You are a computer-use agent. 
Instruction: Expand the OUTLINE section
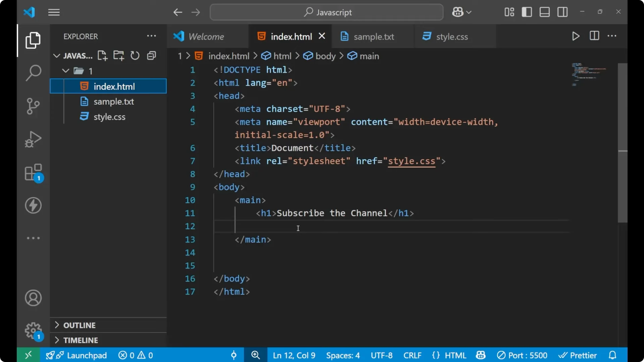79,325
